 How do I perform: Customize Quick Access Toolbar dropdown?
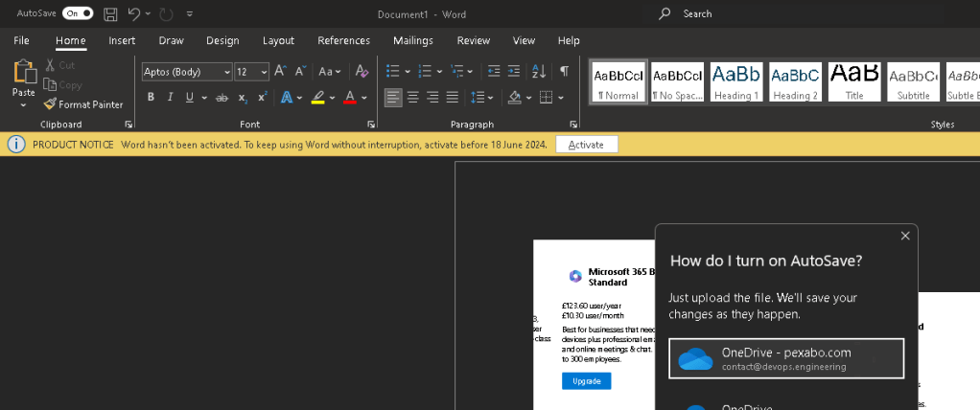click(190, 13)
